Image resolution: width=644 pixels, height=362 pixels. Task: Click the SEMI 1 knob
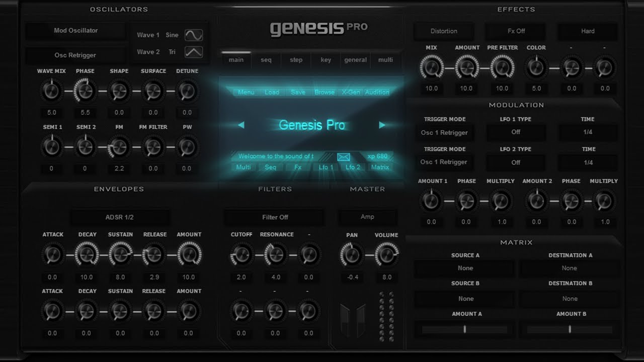pyautogui.click(x=51, y=147)
